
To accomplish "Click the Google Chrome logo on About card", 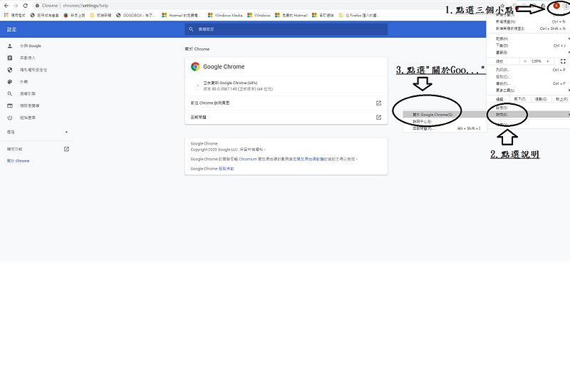I will 195,66.
